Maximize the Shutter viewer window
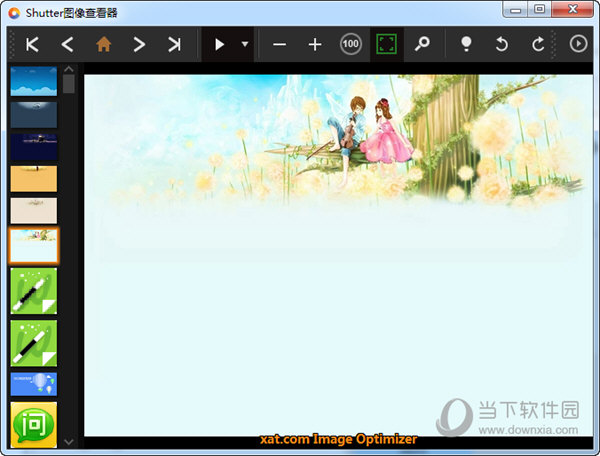The image size is (600, 456). 539,9
